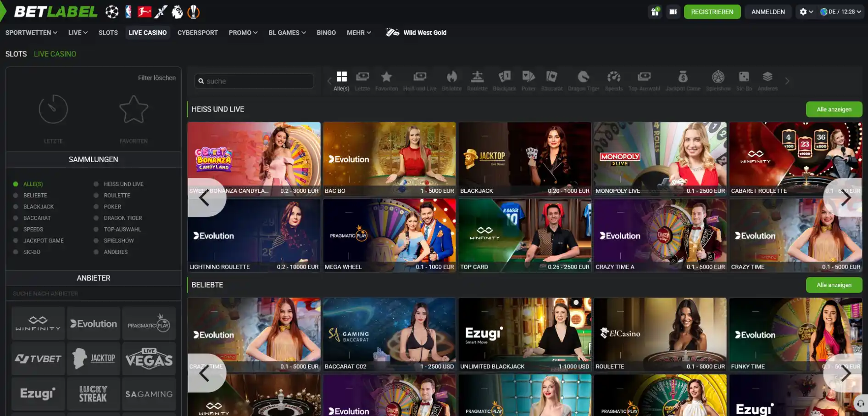Show previous categories with left chevron
This screenshot has width=868, height=416.
[x=329, y=81]
